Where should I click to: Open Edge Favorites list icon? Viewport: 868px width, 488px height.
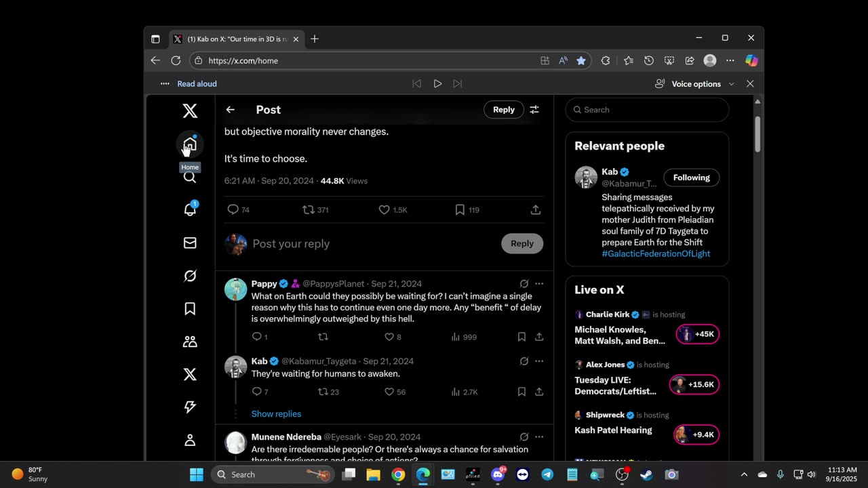629,60
